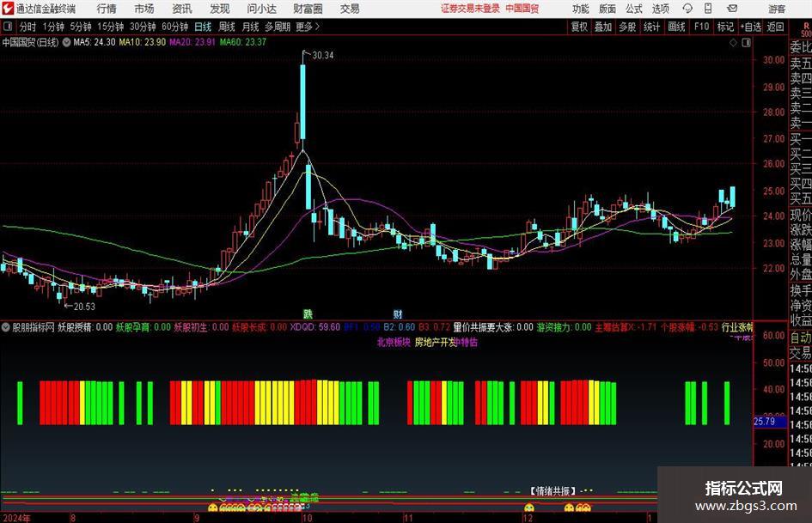
Task: Click the R 500 badge
Action: 806,30
